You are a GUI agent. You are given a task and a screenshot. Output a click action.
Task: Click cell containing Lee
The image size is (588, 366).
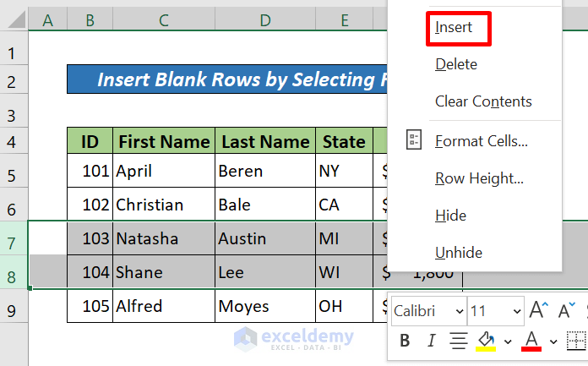[x=265, y=272]
